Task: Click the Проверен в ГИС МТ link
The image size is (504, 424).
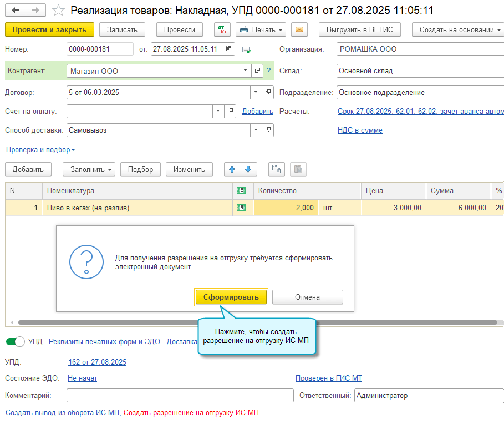Action: (x=329, y=378)
